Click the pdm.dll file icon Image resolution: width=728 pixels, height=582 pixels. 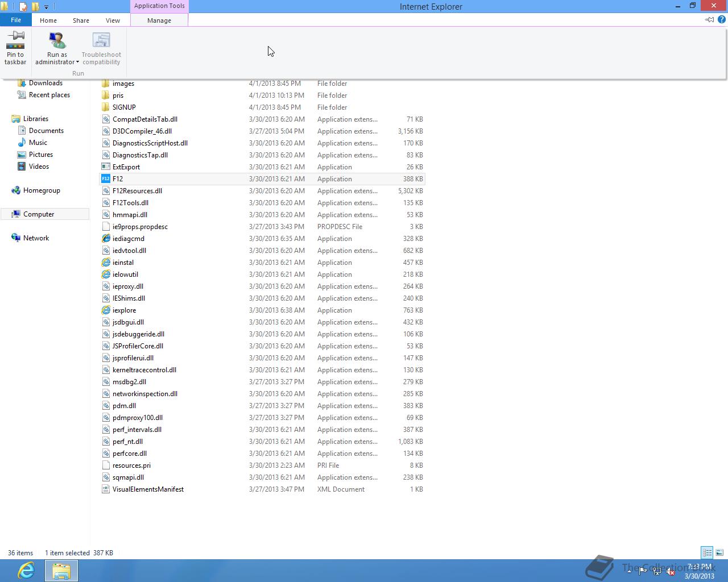pyautogui.click(x=106, y=406)
